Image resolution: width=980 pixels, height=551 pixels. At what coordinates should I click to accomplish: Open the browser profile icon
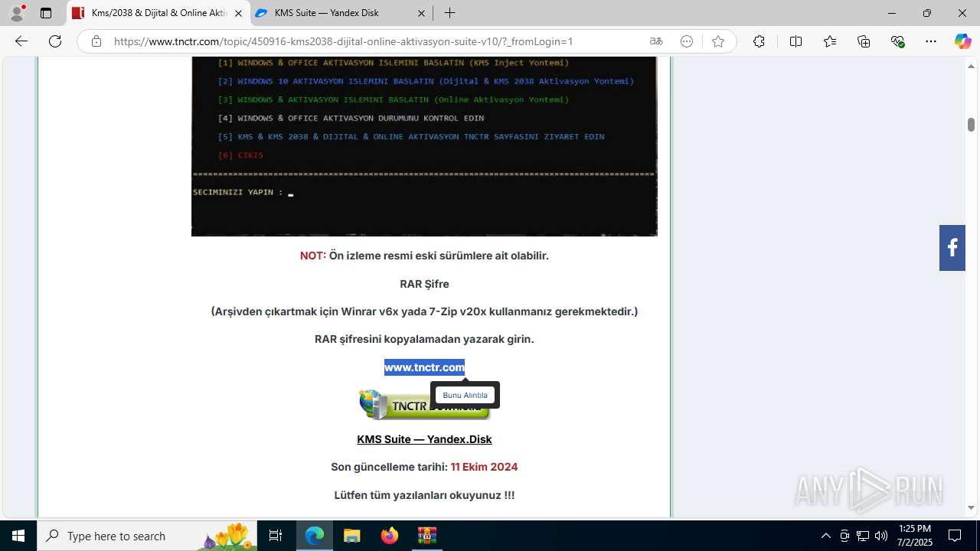coord(17,13)
